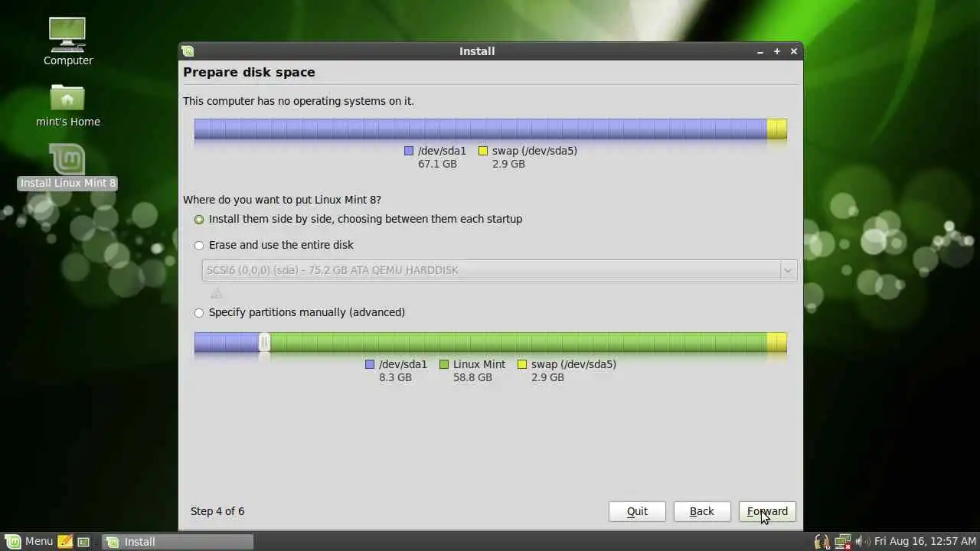Viewport: 980px width, 551px height.
Task: Click the partition resize slider handle
Action: click(x=264, y=343)
